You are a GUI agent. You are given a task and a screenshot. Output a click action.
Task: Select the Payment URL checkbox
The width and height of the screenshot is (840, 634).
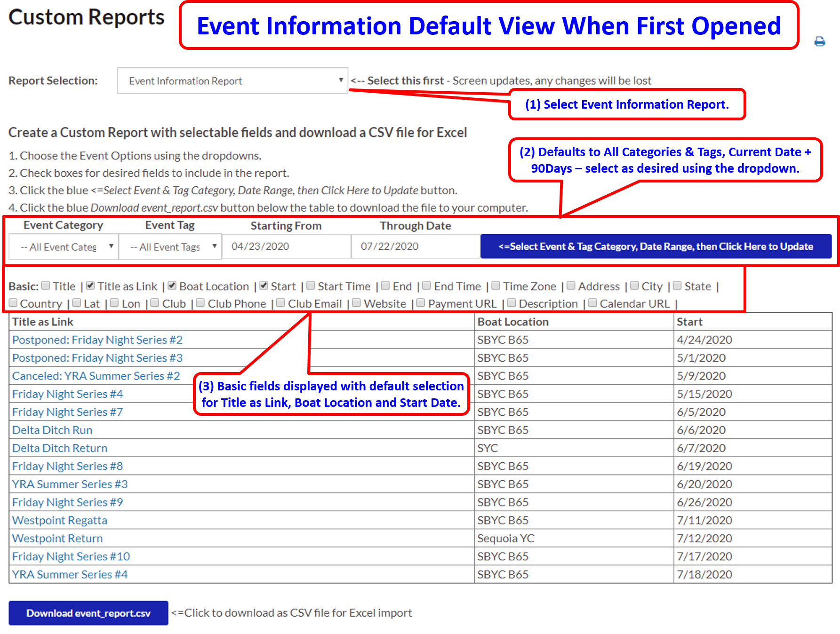421,303
